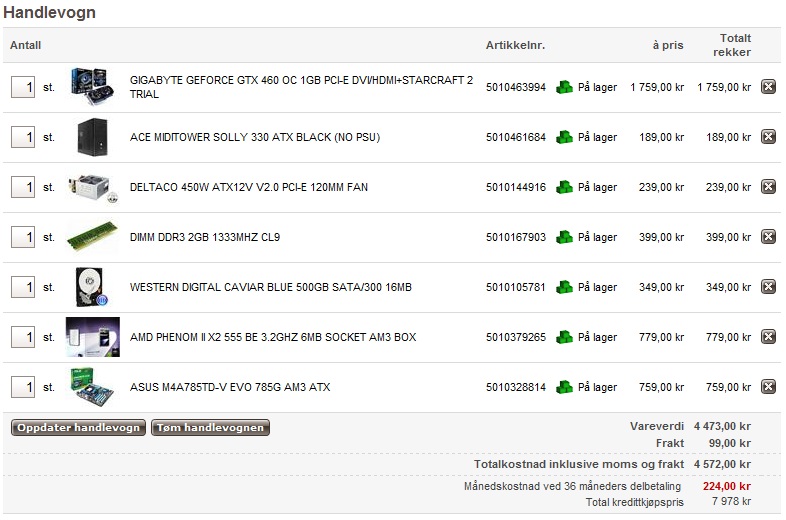Open ACE Miditower case thumbnail
The height and width of the screenshot is (520, 786).
[x=93, y=136]
